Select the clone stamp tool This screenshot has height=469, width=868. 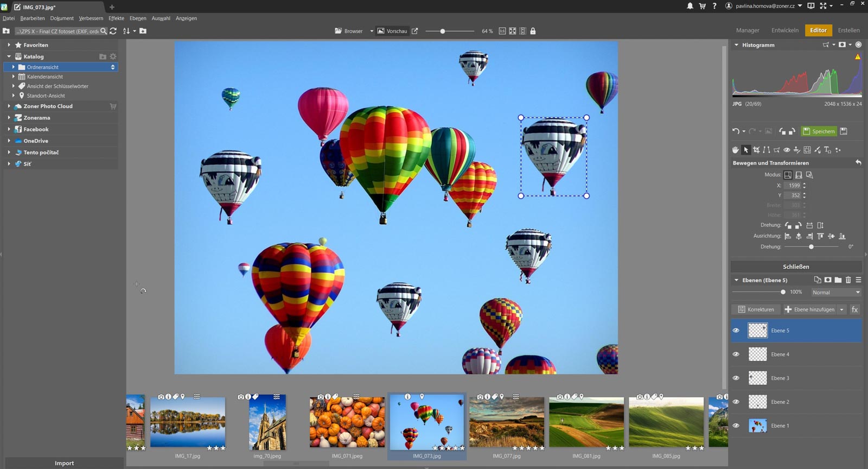point(796,150)
